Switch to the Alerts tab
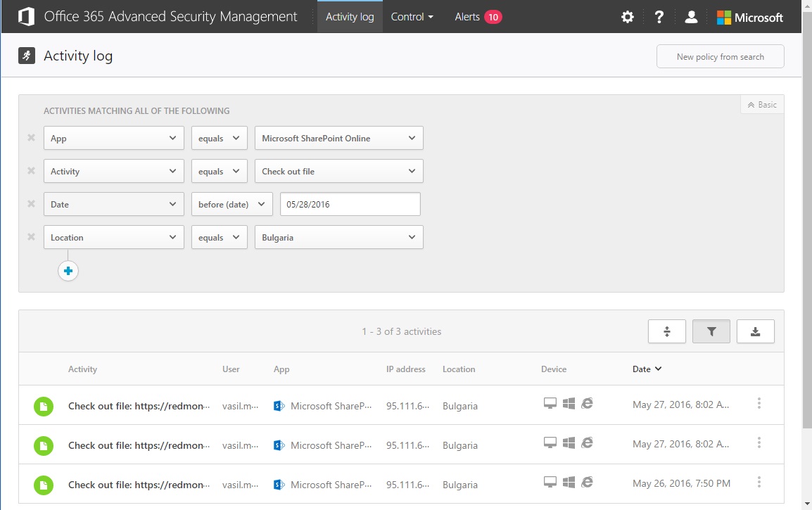812x510 pixels. (478, 17)
